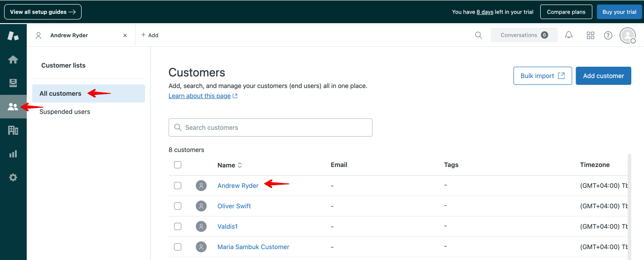The width and height of the screenshot is (644, 260).
Task: Select Suspended users list
Action: [x=65, y=112]
